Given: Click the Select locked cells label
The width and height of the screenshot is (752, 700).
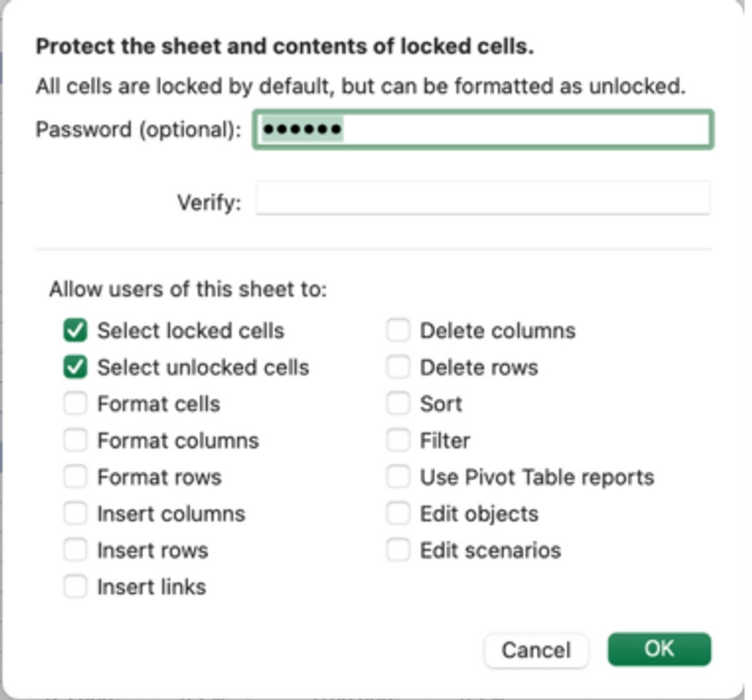Looking at the screenshot, I should 191,331.
